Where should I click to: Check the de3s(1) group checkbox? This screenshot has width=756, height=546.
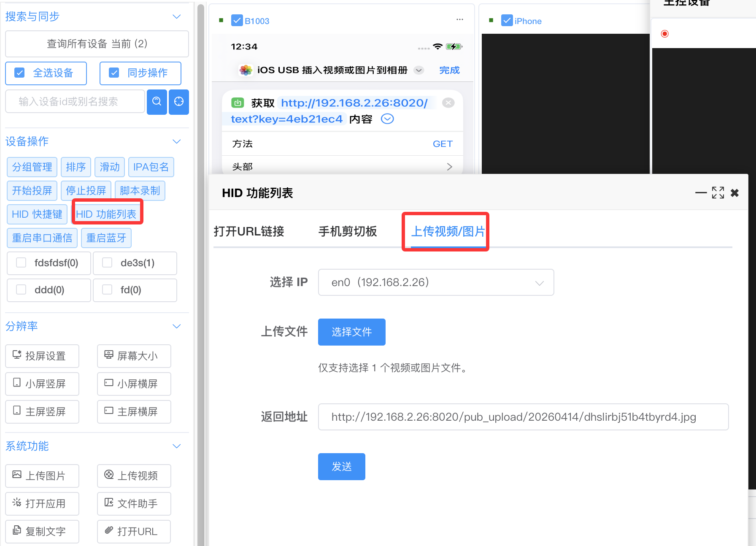tap(108, 263)
